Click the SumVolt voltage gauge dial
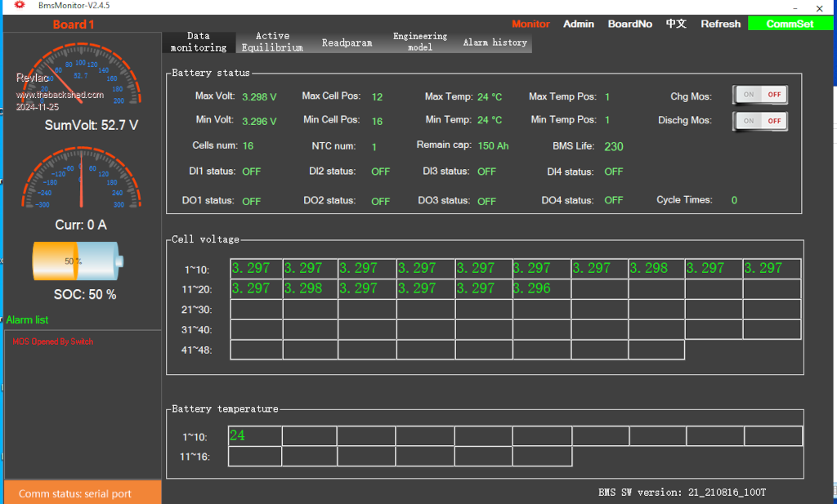Image resolution: width=837 pixels, height=504 pixels. [x=81, y=78]
